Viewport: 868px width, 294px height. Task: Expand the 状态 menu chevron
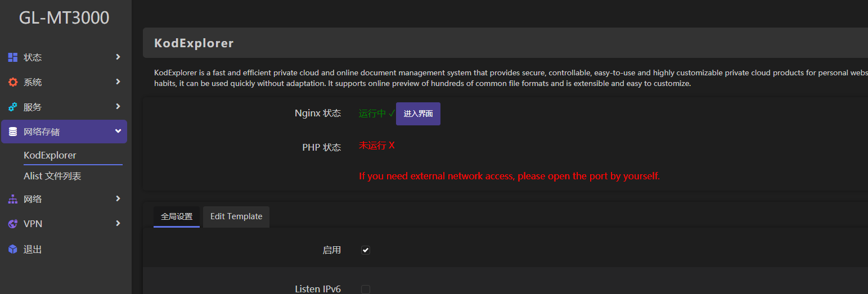[x=118, y=57]
